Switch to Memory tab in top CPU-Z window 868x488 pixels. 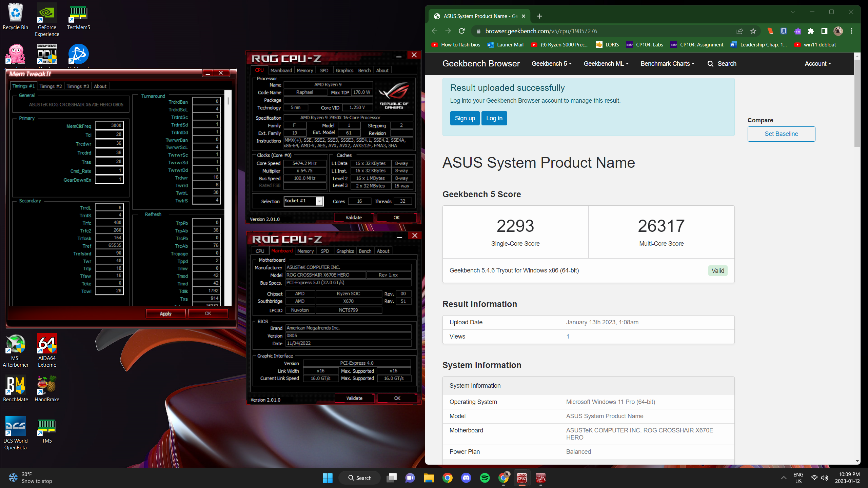click(x=305, y=70)
